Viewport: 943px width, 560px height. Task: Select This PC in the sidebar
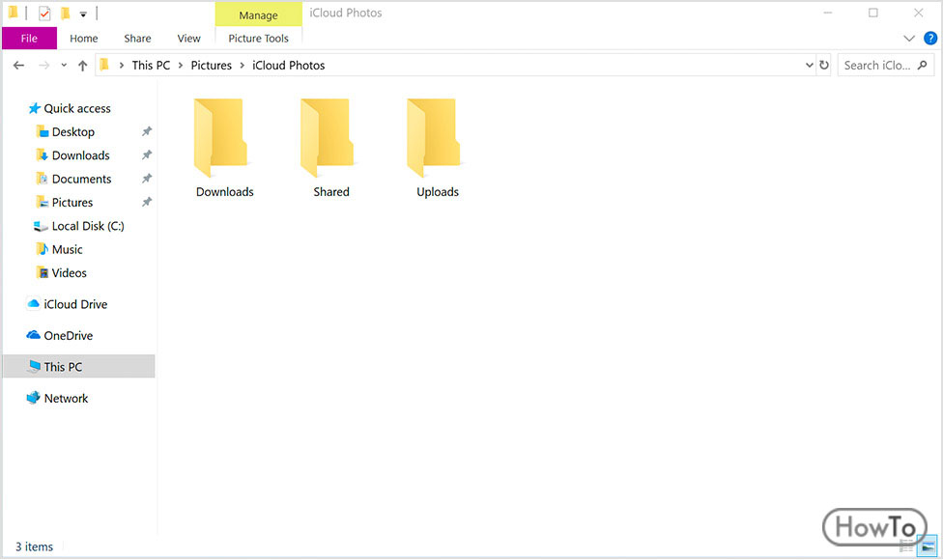pyautogui.click(x=79, y=367)
